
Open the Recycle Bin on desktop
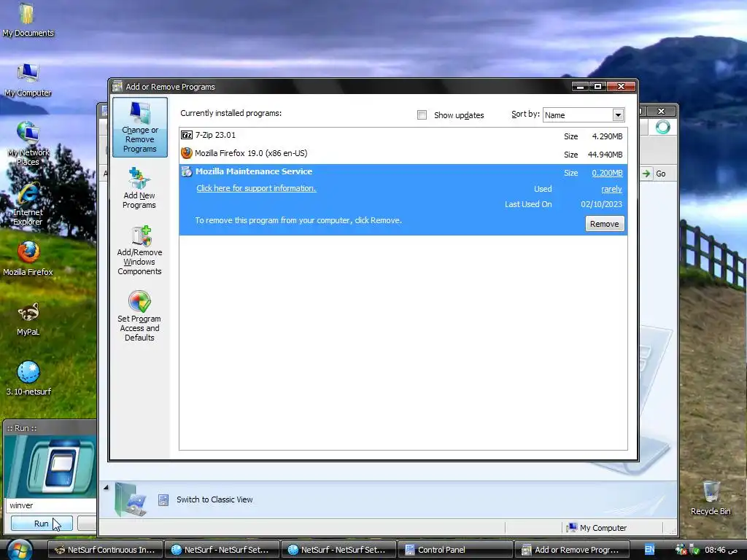pos(711,498)
